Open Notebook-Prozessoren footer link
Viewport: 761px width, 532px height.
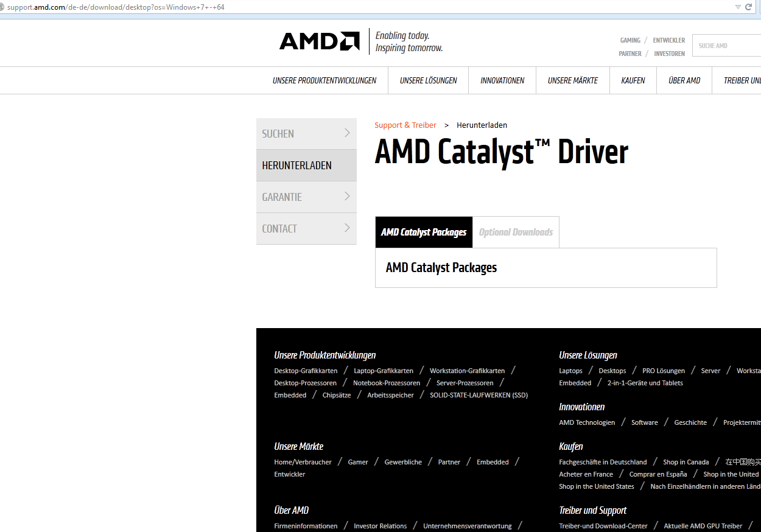387,383
